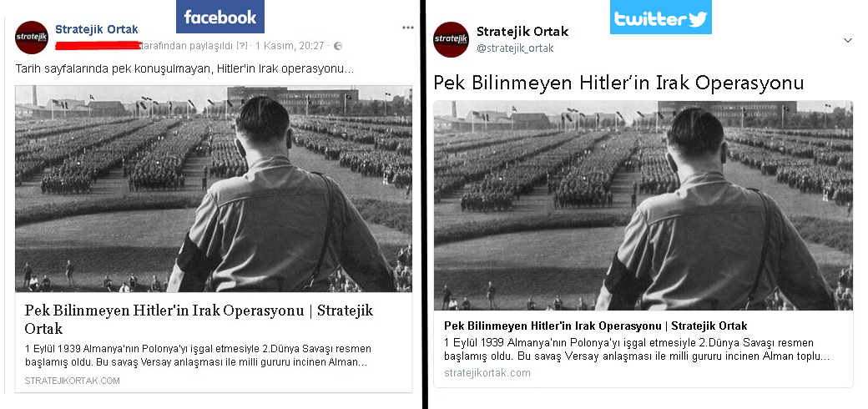Click Stratejik Ortak avatar in the tweet
The width and height of the screenshot is (868, 409).
(x=452, y=39)
